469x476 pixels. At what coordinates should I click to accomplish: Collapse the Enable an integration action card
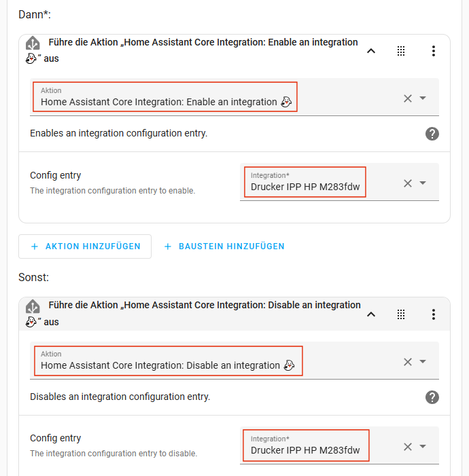371,51
